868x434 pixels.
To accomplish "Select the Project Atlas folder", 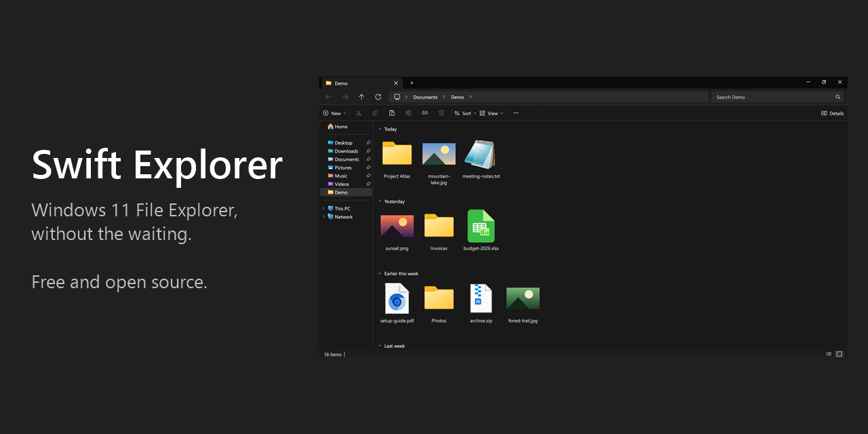I will (397, 160).
